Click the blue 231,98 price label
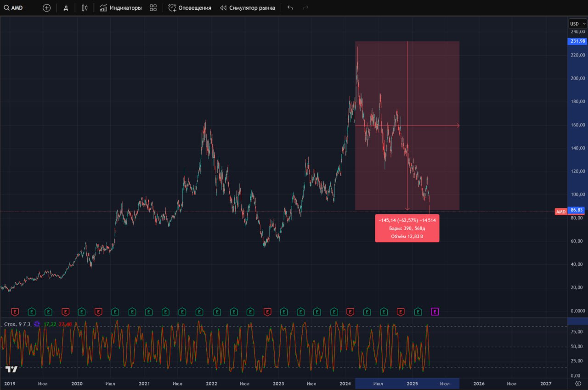The width and height of the screenshot is (588, 390). tap(577, 41)
